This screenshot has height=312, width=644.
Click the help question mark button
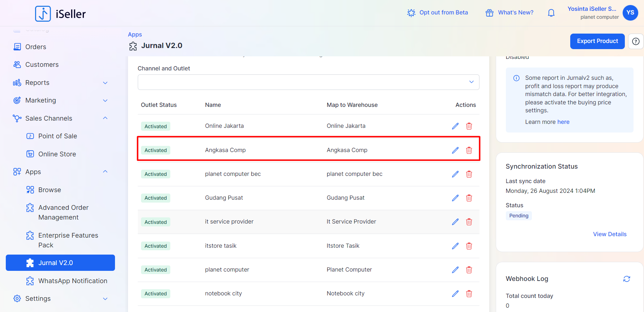pyautogui.click(x=636, y=42)
